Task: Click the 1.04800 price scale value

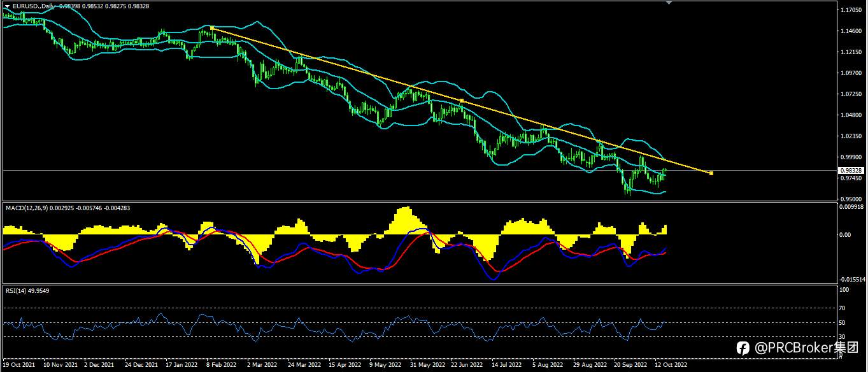Action: point(851,115)
